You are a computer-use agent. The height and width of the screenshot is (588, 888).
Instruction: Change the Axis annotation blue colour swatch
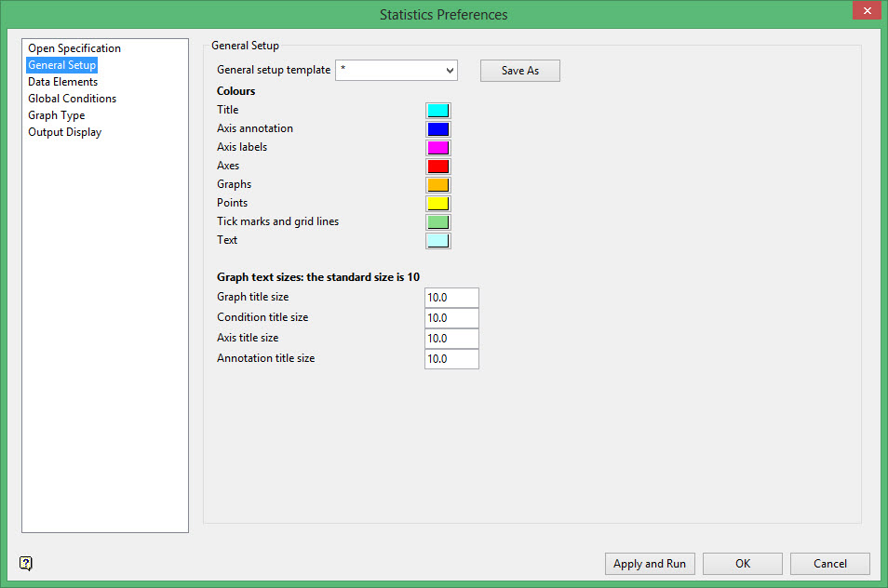pyautogui.click(x=437, y=129)
